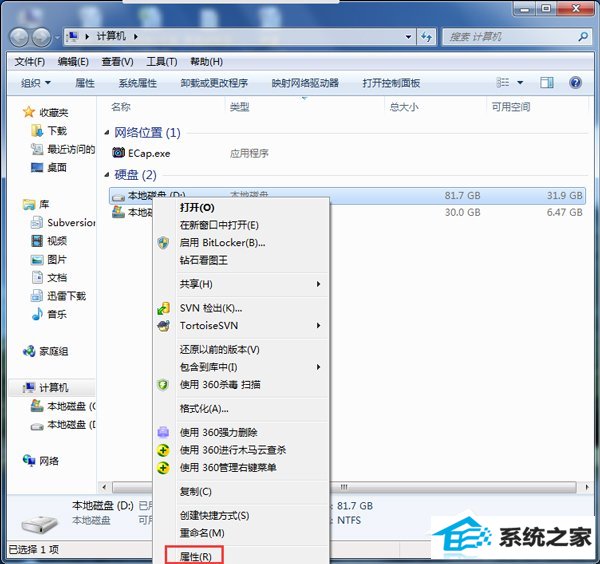Click the Music note icon in sidebar

(x=37, y=314)
